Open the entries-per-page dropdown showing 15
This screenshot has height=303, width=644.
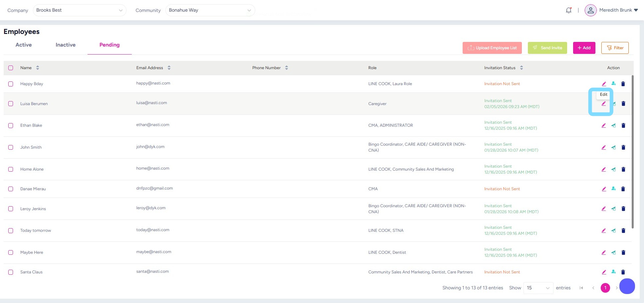tap(538, 288)
